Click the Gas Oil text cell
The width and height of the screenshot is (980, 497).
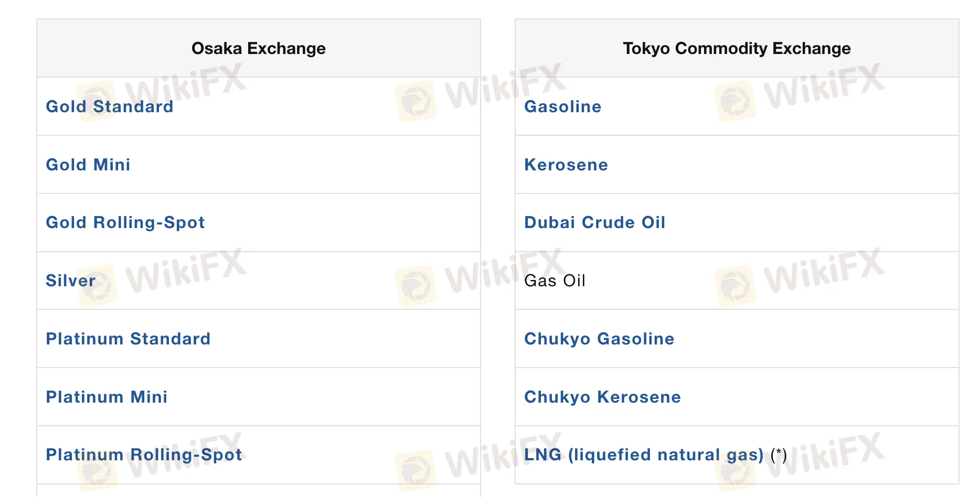pyautogui.click(x=555, y=280)
